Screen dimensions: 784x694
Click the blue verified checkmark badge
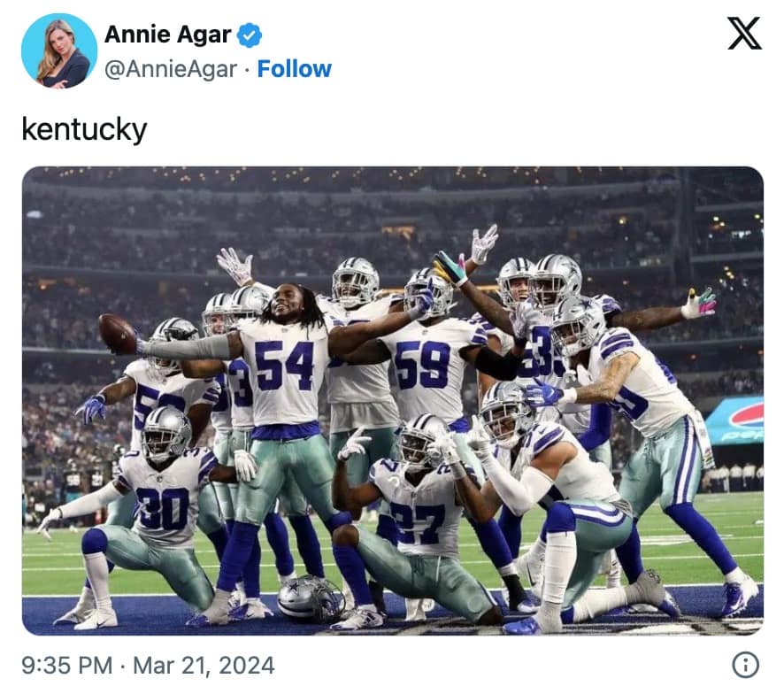(x=250, y=35)
